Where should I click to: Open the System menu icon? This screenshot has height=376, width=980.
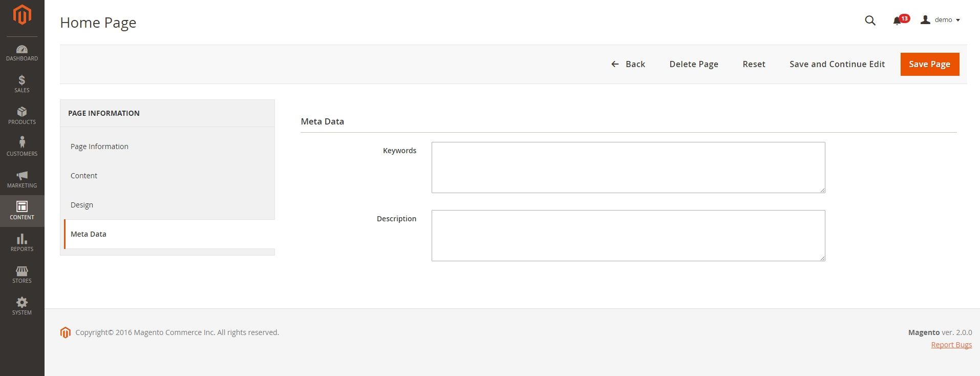pyautogui.click(x=22, y=306)
